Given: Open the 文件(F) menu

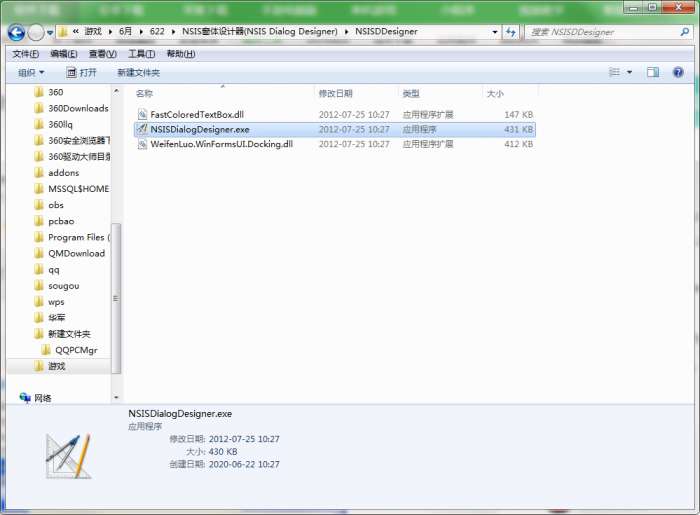Looking at the screenshot, I should [26, 54].
